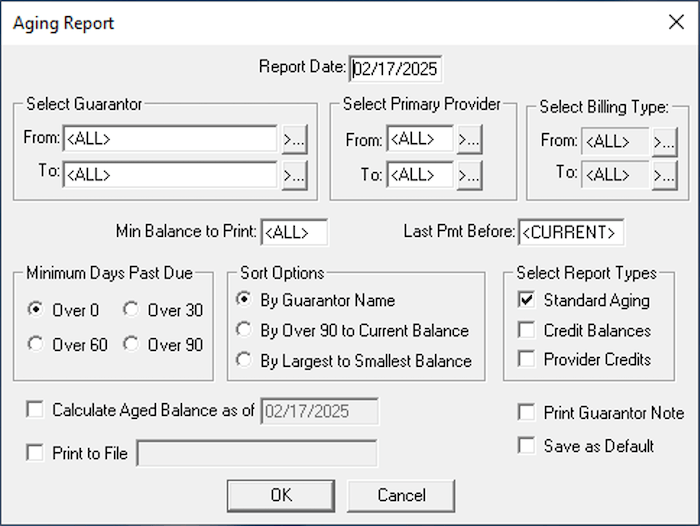Viewport: 700px width, 526px height.
Task: Select Over 30 days past due
Action: [131, 310]
